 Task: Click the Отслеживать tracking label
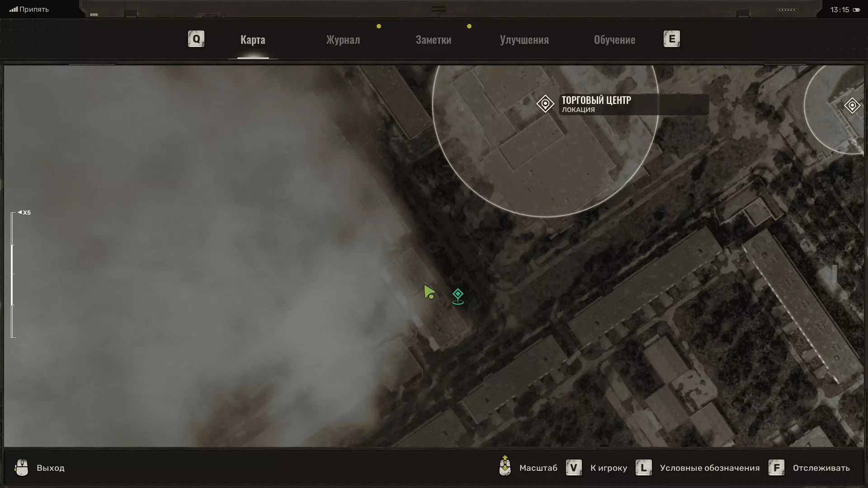(821, 468)
